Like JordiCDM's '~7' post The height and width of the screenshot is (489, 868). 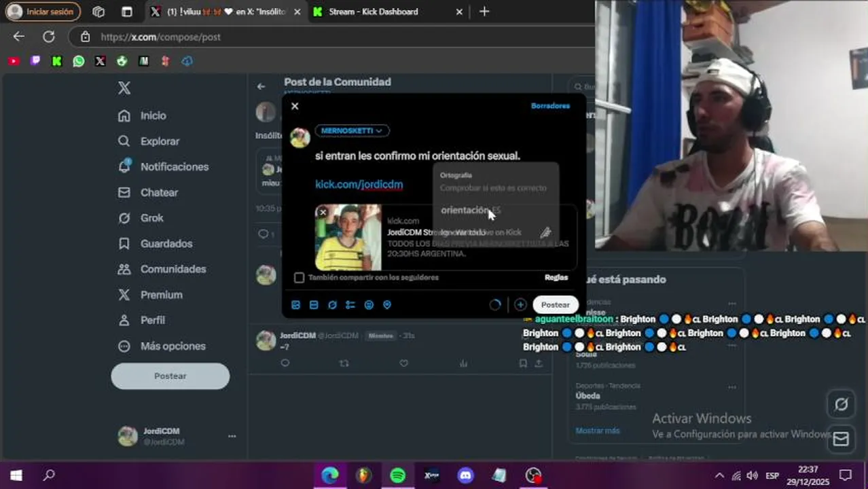[x=403, y=363]
